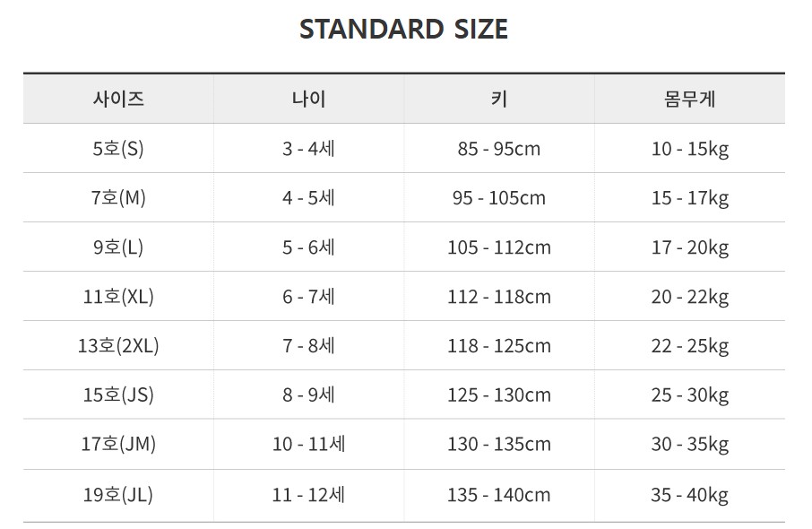Screen dimensions: 812x529
Task: Click the 125 - 130cm height cell
Action: pos(499,395)
